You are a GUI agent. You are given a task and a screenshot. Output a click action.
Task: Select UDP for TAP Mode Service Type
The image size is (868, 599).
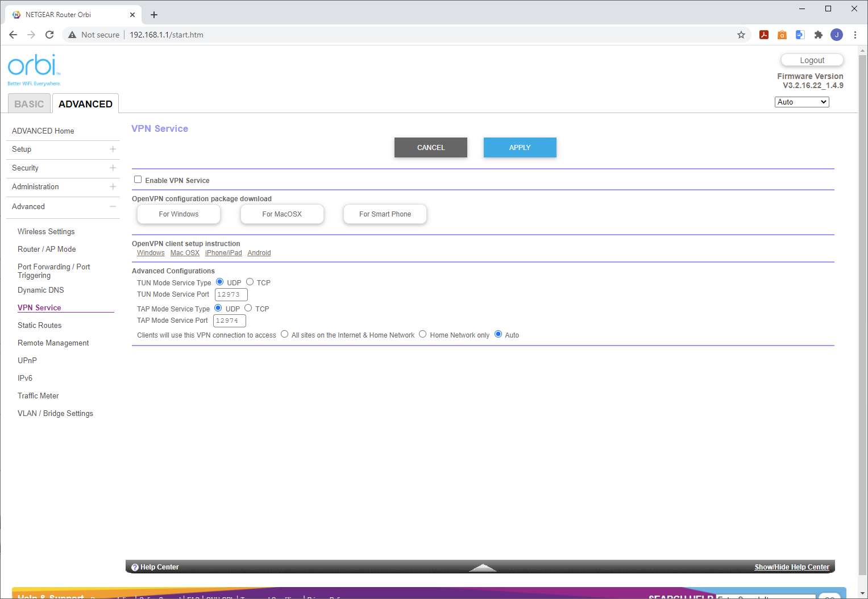[218, 308]
